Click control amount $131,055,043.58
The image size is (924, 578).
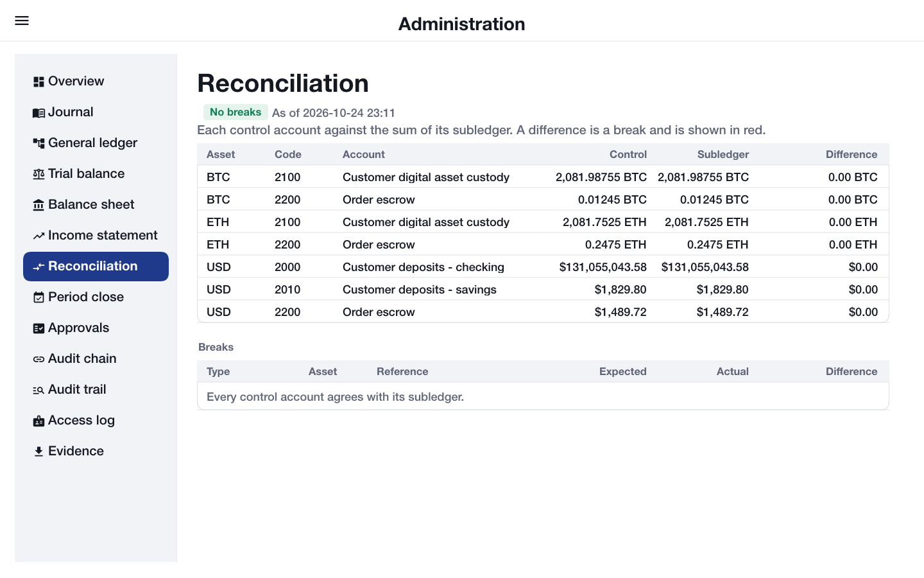click(603, 267)
